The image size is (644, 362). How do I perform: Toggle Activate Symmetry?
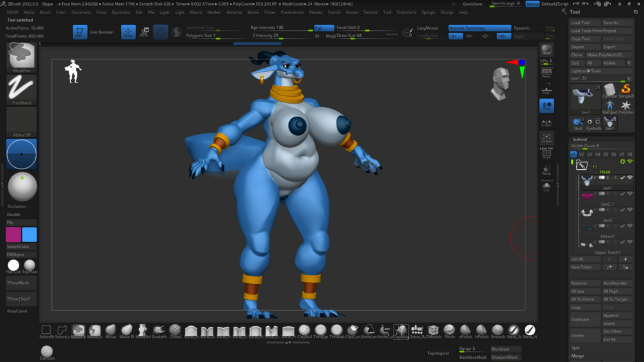[x=479, y=28]
